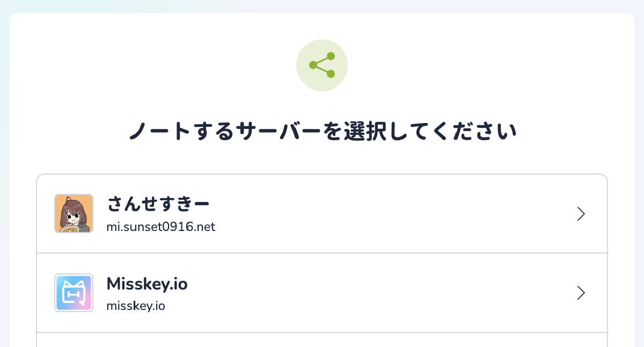This screenshot has height=347, width=644.
Task: Click the divider between さんせすきー and Misskey.io rows
Action: point(322,253)
